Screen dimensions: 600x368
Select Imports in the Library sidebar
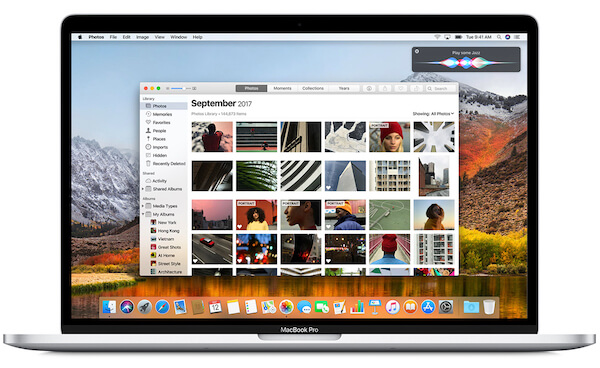tap(157, 147)
